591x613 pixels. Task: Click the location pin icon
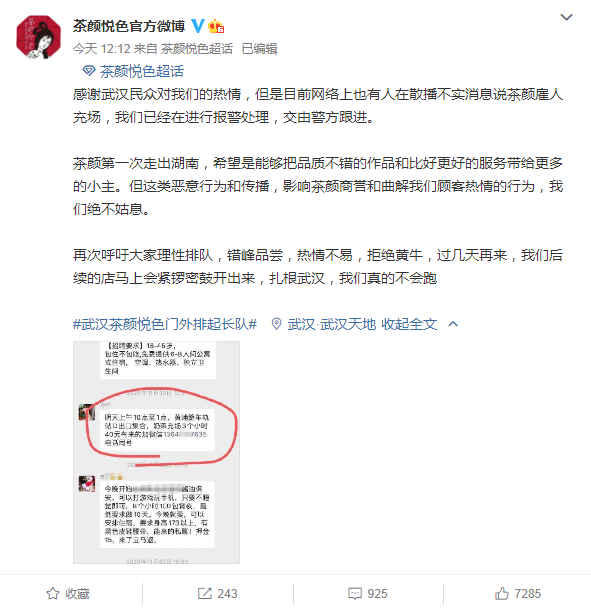pos(276,324)
